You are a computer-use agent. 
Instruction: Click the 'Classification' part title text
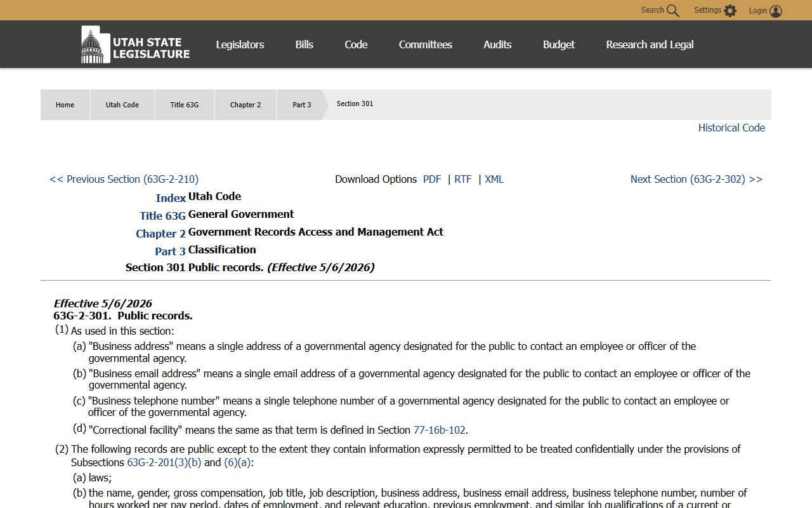tap(222, 250)
